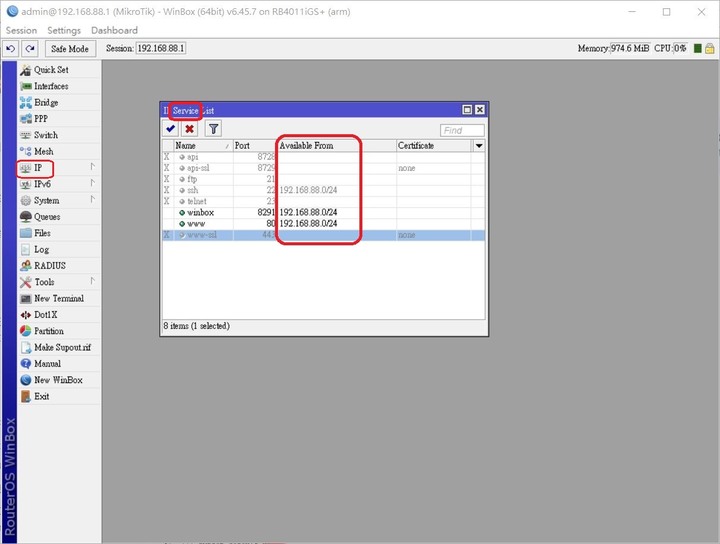
Task: Click the ssh Available From address
Action: (308, 190)
